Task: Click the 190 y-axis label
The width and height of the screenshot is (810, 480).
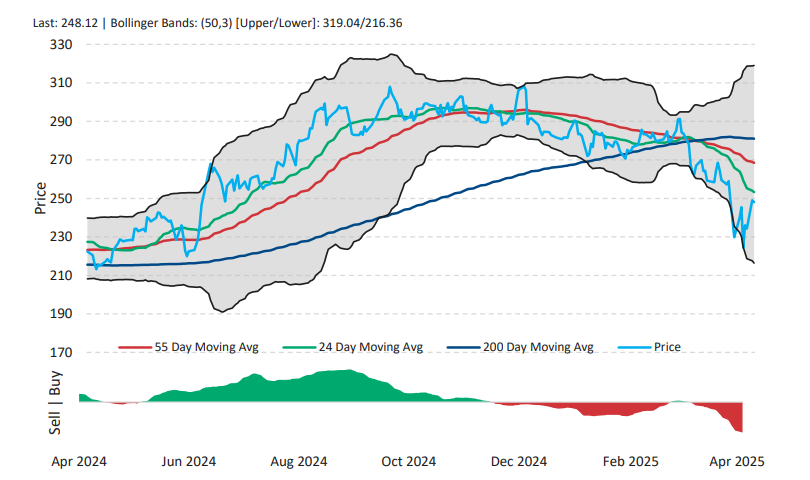Action: [61, 314]
